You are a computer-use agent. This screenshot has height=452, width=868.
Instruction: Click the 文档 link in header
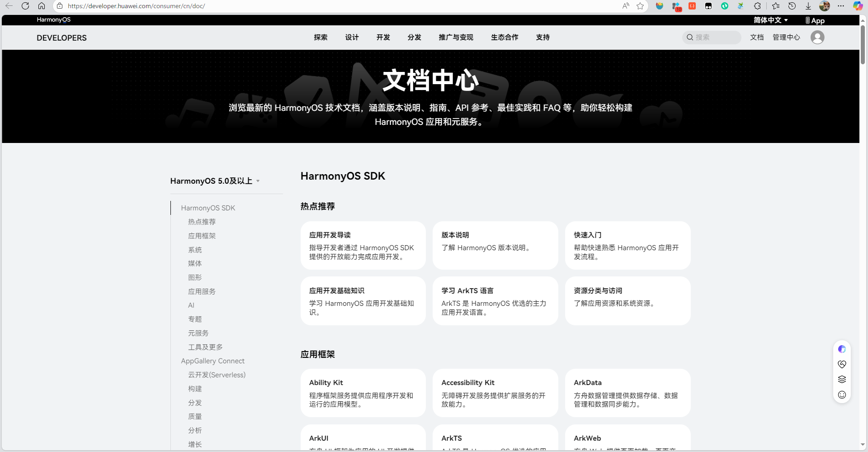(757, 37)
